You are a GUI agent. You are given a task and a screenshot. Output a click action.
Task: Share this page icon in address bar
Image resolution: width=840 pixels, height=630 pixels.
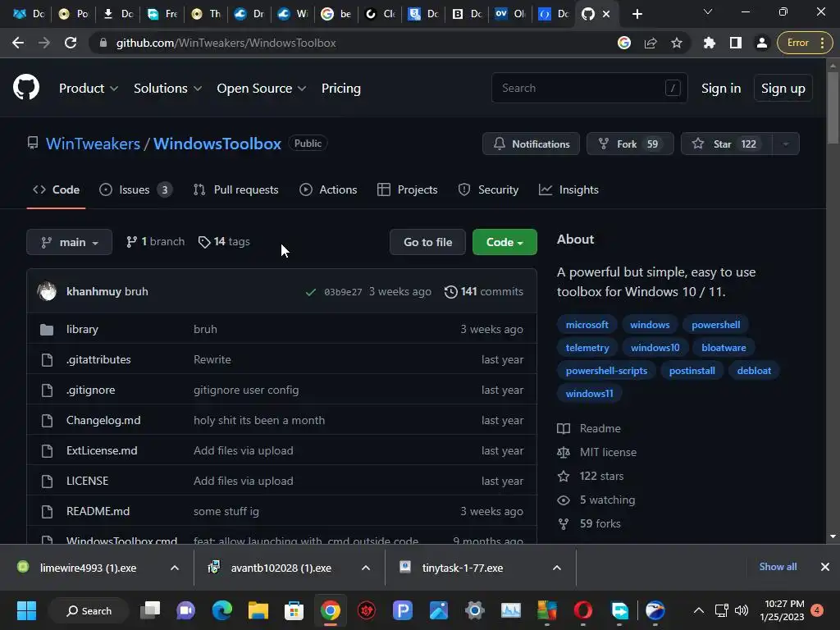(x=651, y=43)
